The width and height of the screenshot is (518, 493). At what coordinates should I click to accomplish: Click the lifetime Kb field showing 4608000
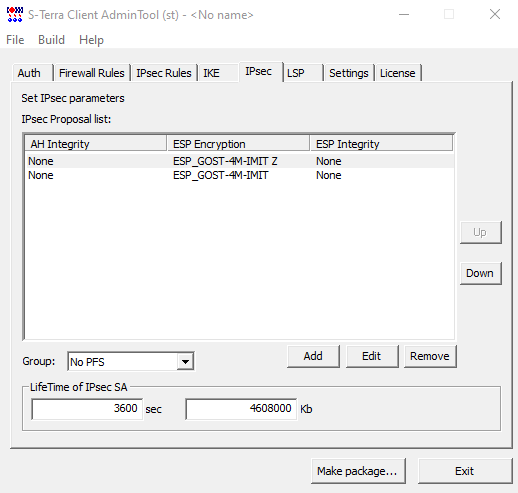[x=241, y=409]
